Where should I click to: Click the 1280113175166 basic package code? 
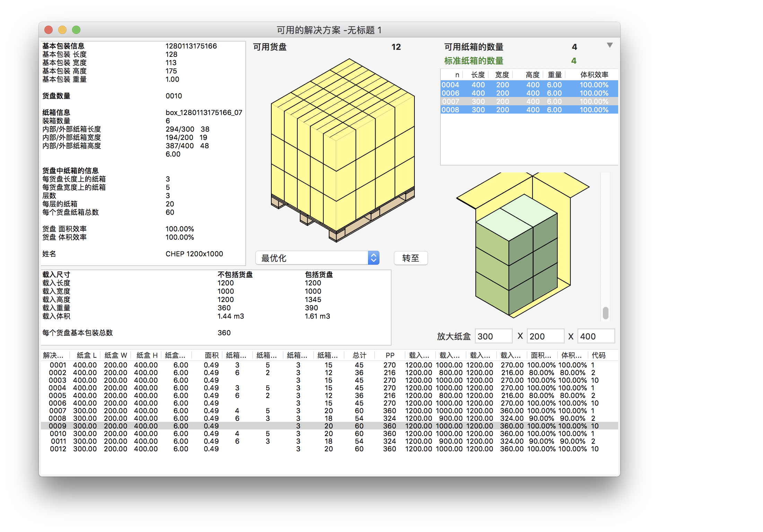[x=191, y=46]
